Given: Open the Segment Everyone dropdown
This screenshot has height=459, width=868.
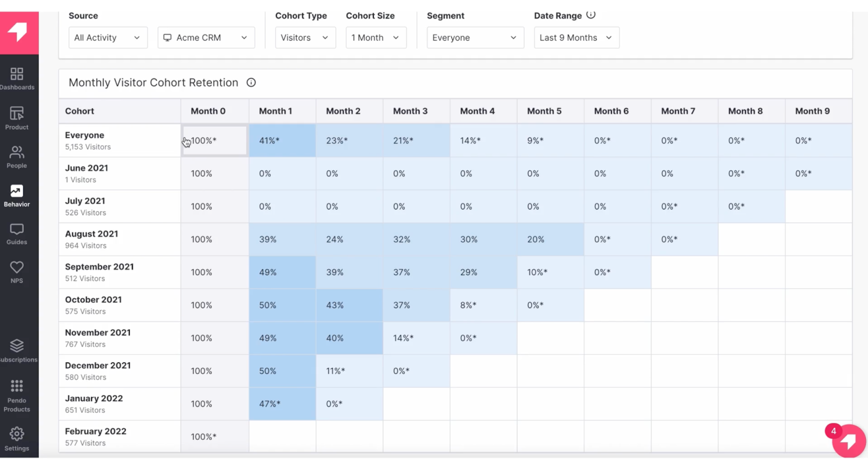Looking at the screenshot, I should click(475, 37).
